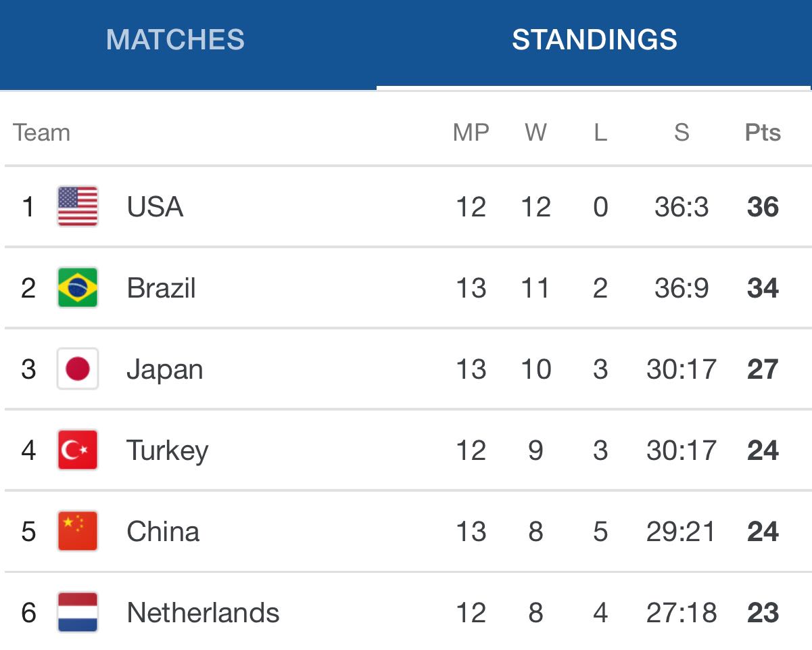Tap the China flag icon
This screenshot has width=812, height=650.
coord(78,531)
